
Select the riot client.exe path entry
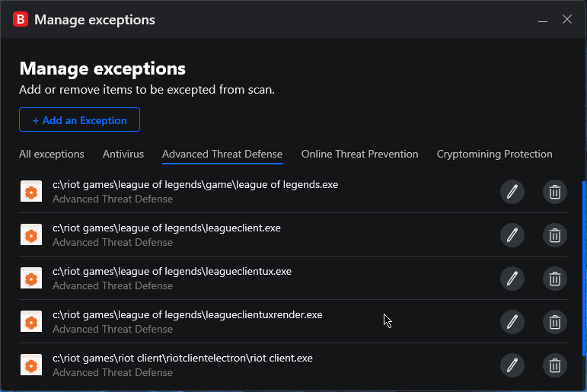tap(182, 359)
